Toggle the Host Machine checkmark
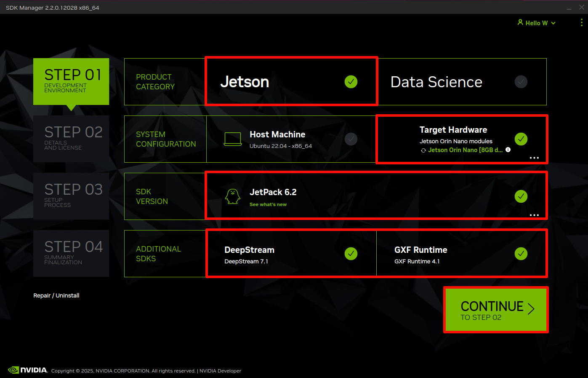588x378 pixels. pos(351,139)
